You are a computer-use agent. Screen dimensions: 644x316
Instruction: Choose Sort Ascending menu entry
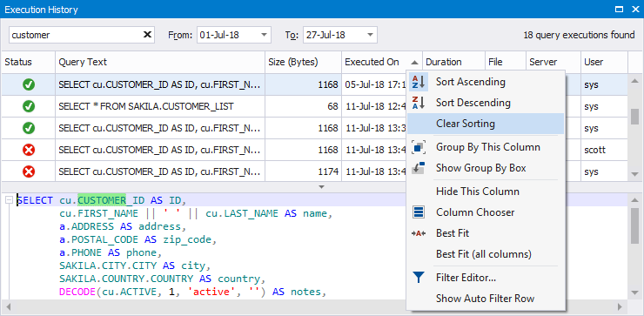point(486,82)
